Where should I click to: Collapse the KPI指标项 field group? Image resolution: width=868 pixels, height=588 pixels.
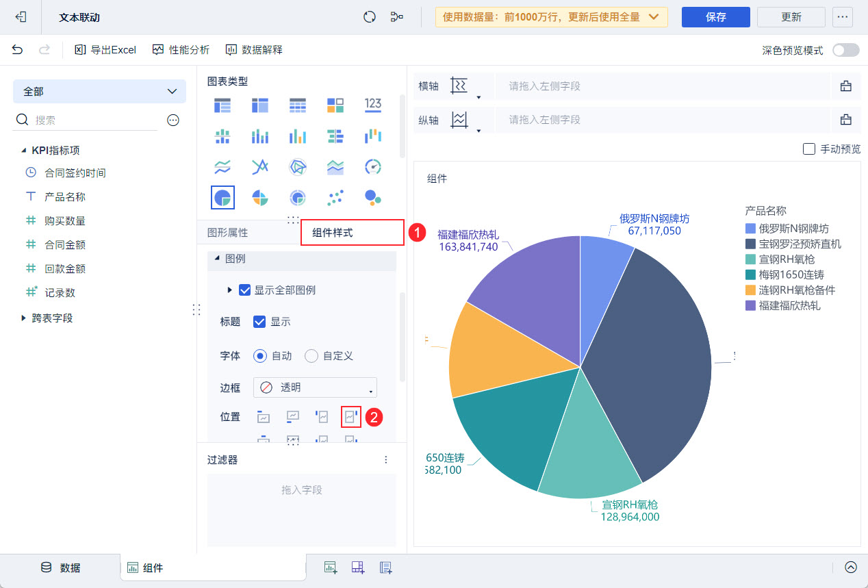tap(24, 151)
